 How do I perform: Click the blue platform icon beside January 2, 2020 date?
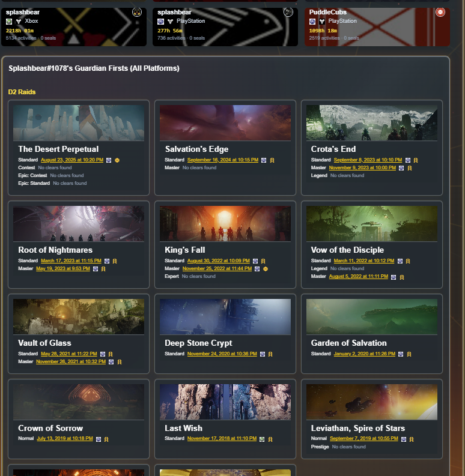tap(401, 354)
